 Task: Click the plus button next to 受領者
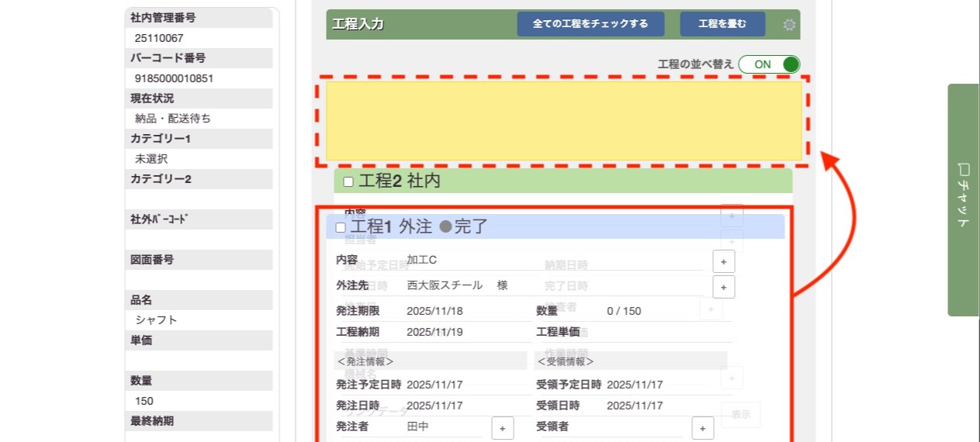702,427
